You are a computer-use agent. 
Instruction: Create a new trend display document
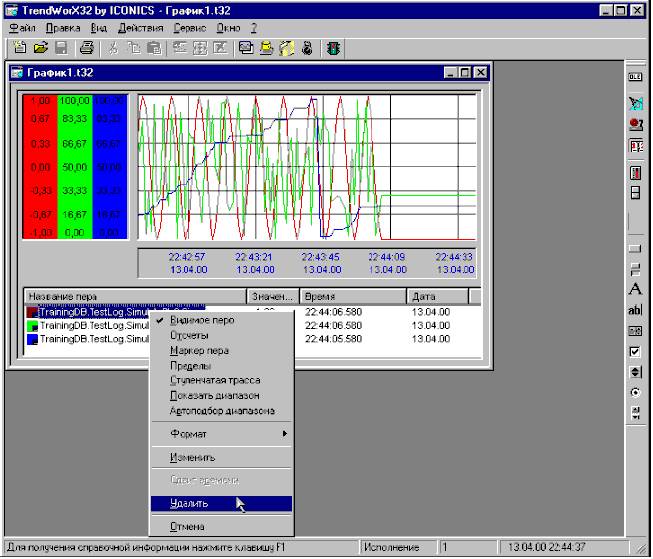(x=20, y=48)
